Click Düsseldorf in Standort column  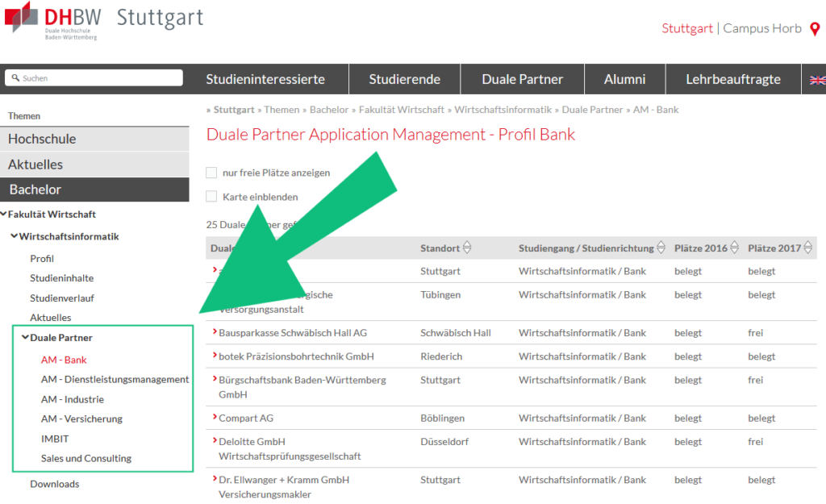pyautogui.click(x=444, y=442)
